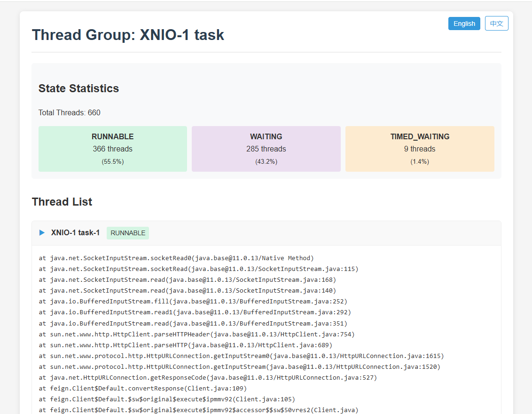Image resolution: width=532 pixels, height=414 pixels.
Task: Click the Total Threads: 660 text
Action: (69, 113)
